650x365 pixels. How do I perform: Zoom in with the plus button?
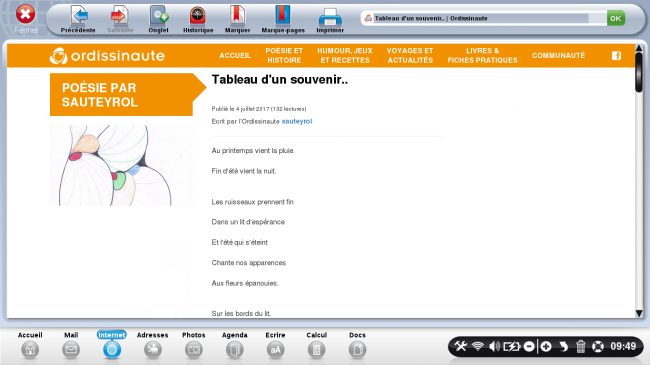click(546, 346)
